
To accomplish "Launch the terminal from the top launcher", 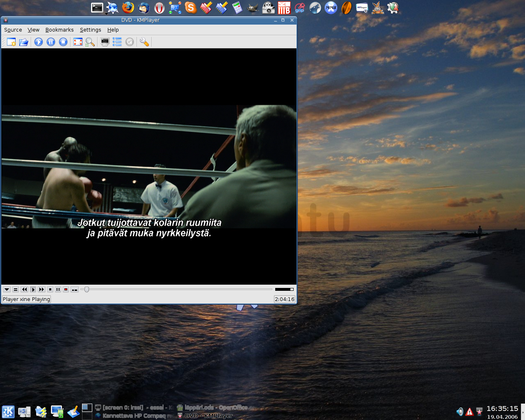I will pyautogui.click(x=97, y=7).
